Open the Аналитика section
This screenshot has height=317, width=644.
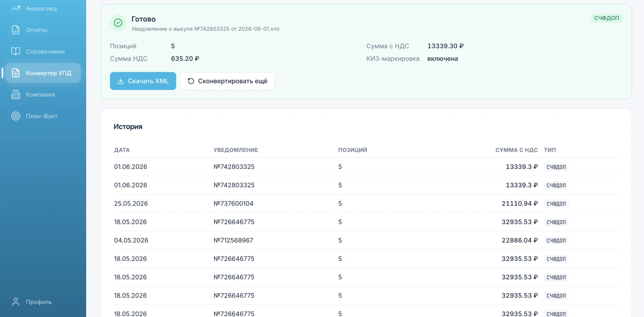tap(43, 8)
